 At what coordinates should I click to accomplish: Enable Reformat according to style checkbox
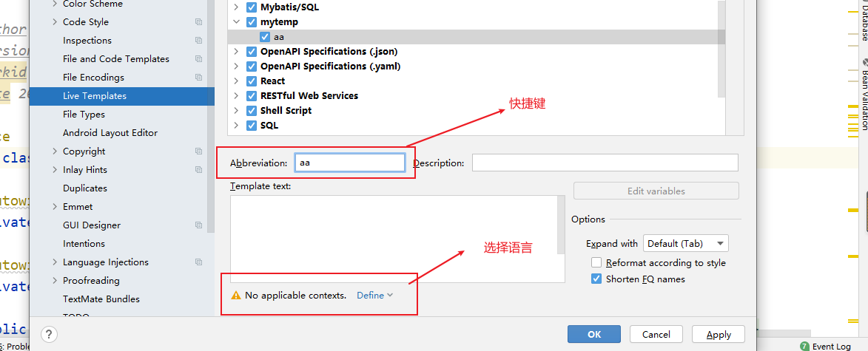596,262
